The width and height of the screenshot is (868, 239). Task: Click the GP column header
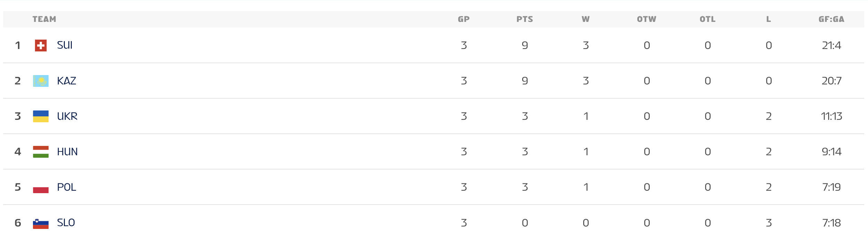464,19
